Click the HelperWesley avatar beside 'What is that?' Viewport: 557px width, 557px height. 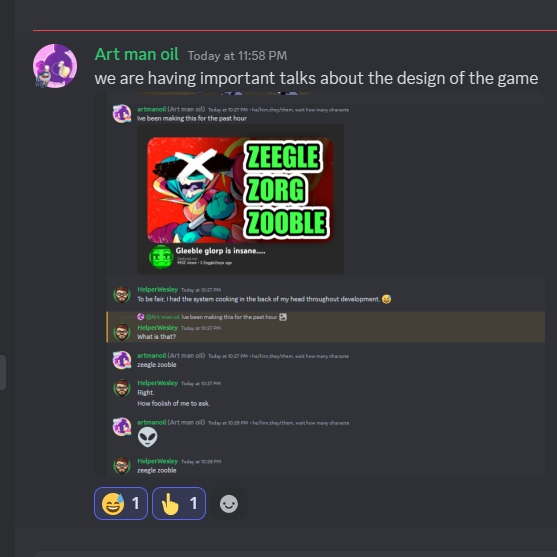(x=121, y=332)
